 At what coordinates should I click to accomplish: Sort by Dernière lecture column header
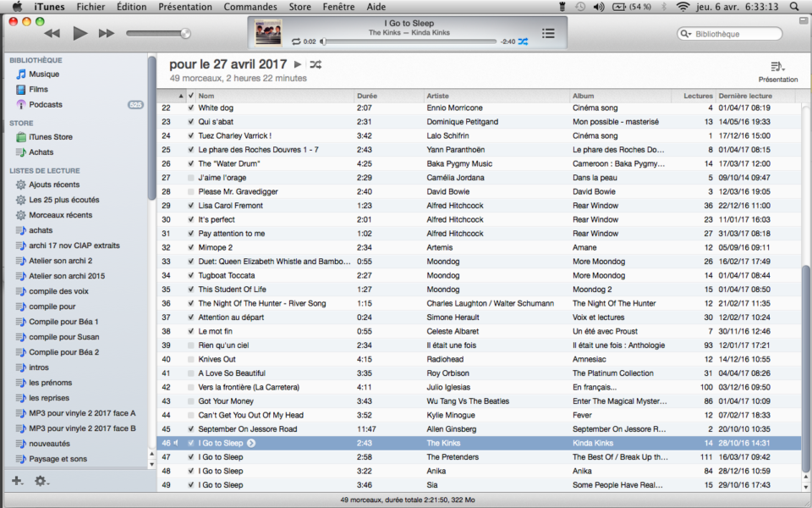coord(755,96)
